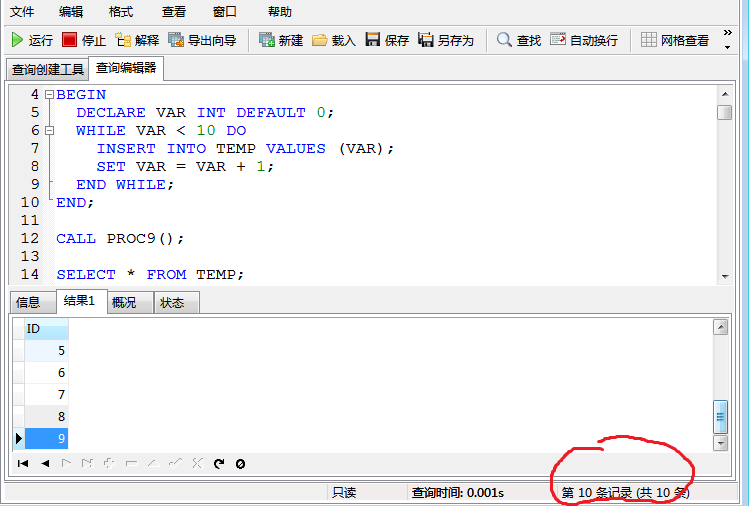Image resolution: width=749 pixels, height=506 pixels.
Task: Click the SELECT * FROM TEMP line
Action: (x=150, y=274)
